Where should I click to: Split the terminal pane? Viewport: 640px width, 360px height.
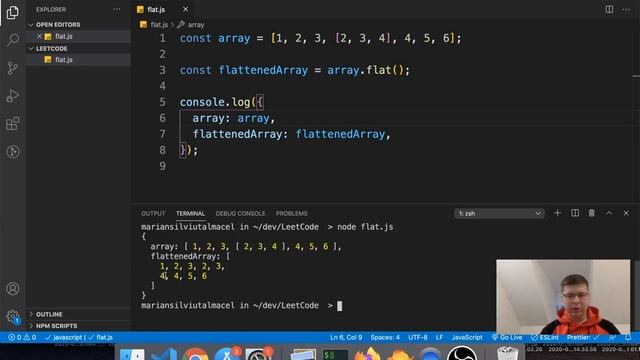pos(575,213)
